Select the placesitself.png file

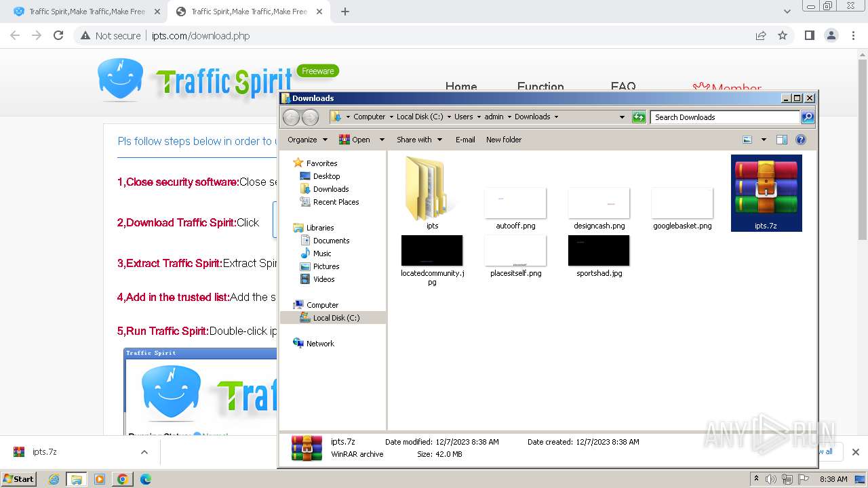515,256
